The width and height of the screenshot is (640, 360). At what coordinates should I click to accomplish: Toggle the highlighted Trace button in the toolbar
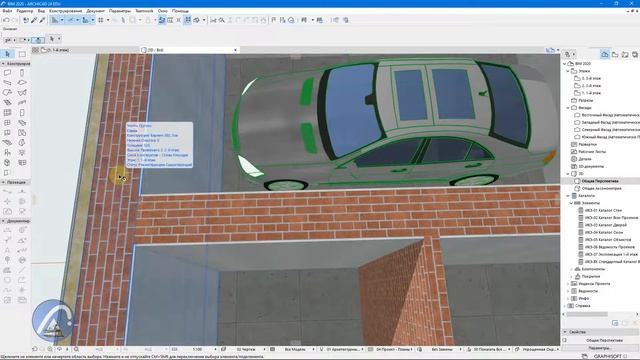(x=162, y=20)
